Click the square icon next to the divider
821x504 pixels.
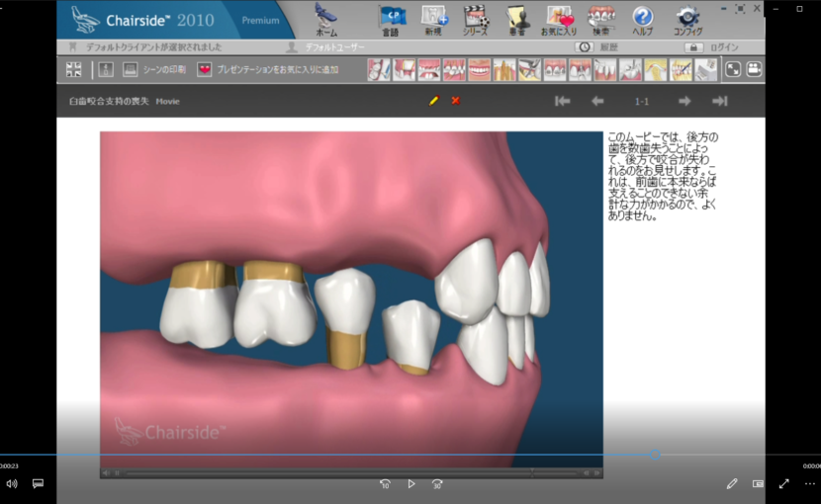(x=106, y=69)
